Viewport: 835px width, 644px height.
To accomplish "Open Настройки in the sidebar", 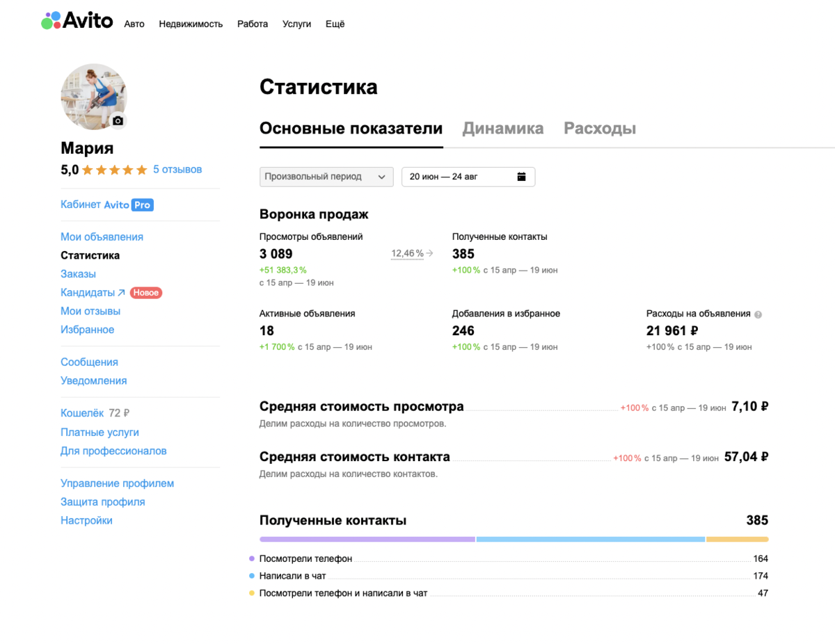I will click(x=86, y=520).
